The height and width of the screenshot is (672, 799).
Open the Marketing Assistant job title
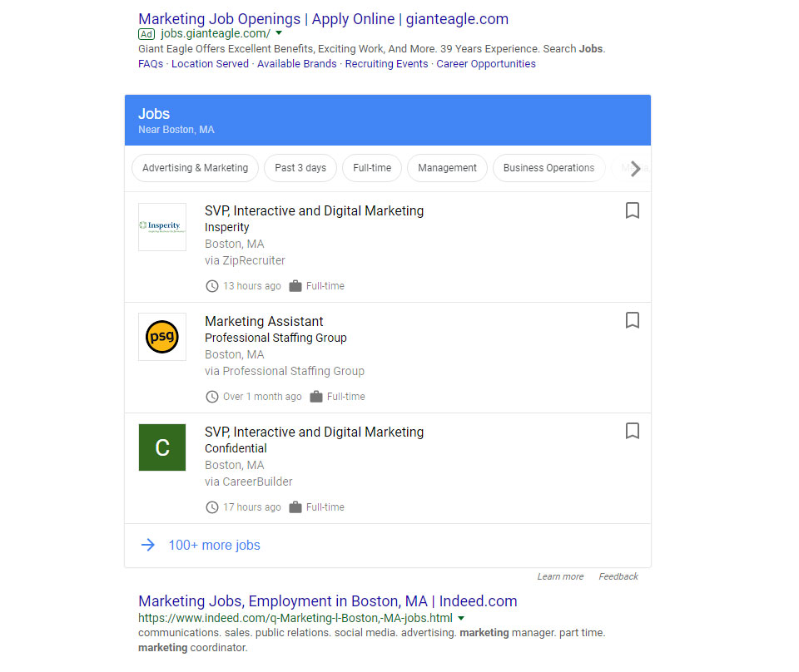click(264, 321)
